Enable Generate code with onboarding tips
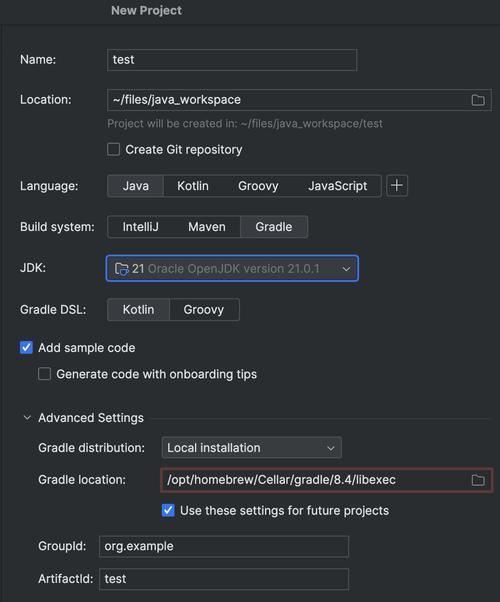 pos(45,374)
